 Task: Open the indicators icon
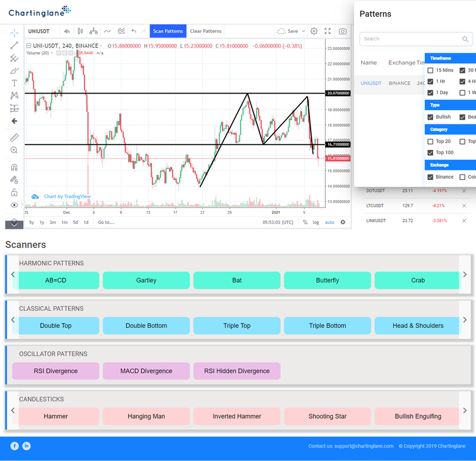108,31
